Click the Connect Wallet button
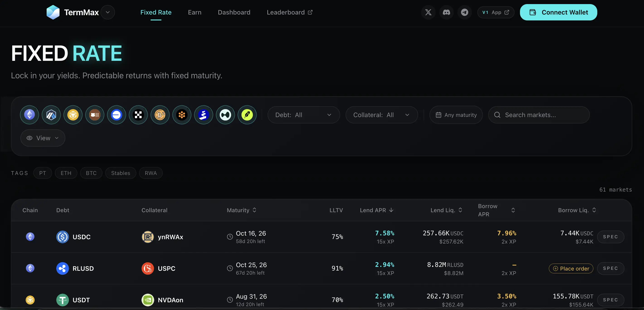The height and width of the screenshot is (310, 644). 558,12
